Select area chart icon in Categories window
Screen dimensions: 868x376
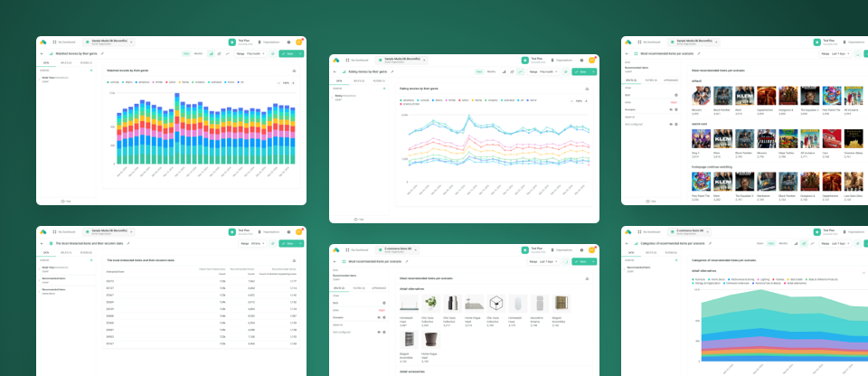[x=804, y=243]
